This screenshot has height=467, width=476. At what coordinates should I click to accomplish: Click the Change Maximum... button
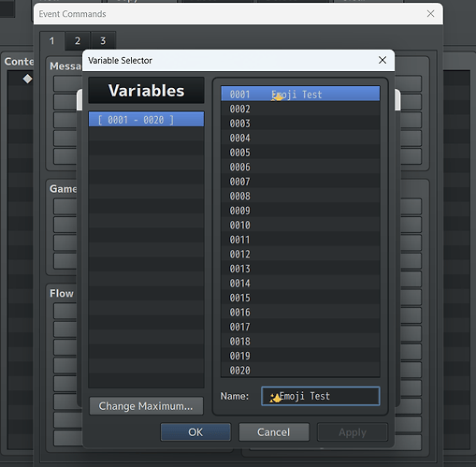(x=146, y=406)
